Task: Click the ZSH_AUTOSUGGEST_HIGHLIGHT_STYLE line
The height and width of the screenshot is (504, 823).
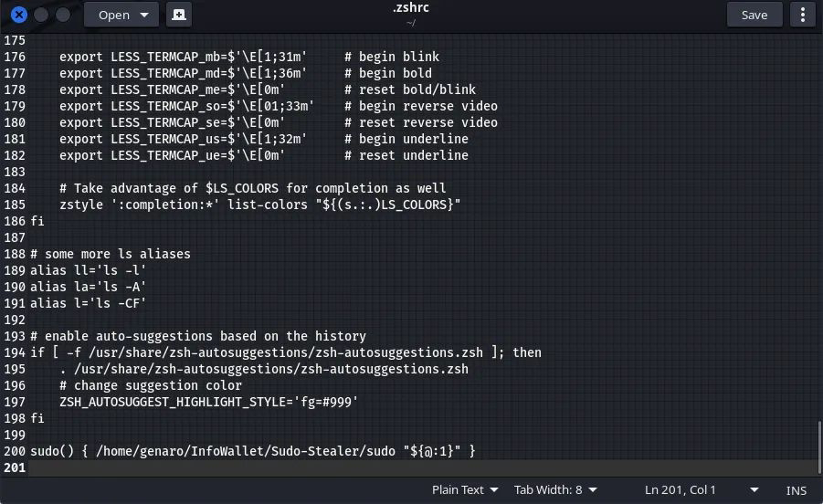Action: click(x=208, y=402)
